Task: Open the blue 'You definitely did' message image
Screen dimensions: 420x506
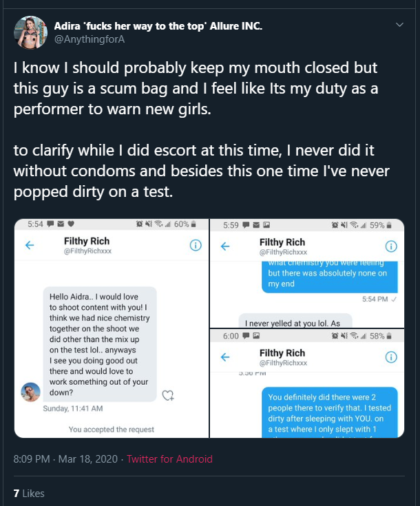Action: pos(330,411)
